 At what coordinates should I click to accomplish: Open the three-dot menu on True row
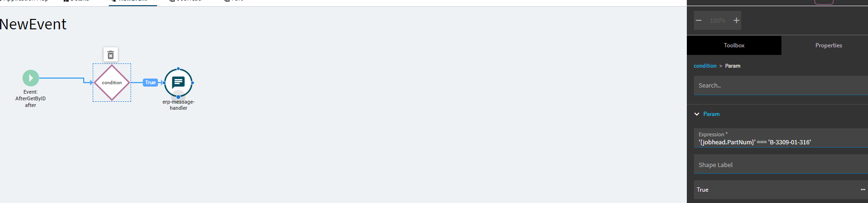pyautogui.click(x=863, y=189)
